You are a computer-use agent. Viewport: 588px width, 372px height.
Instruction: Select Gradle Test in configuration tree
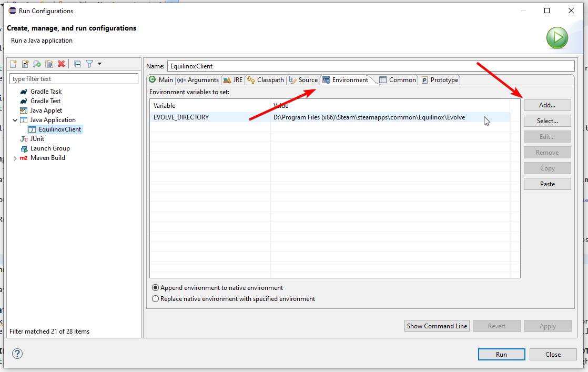click(x=45, y=101)
